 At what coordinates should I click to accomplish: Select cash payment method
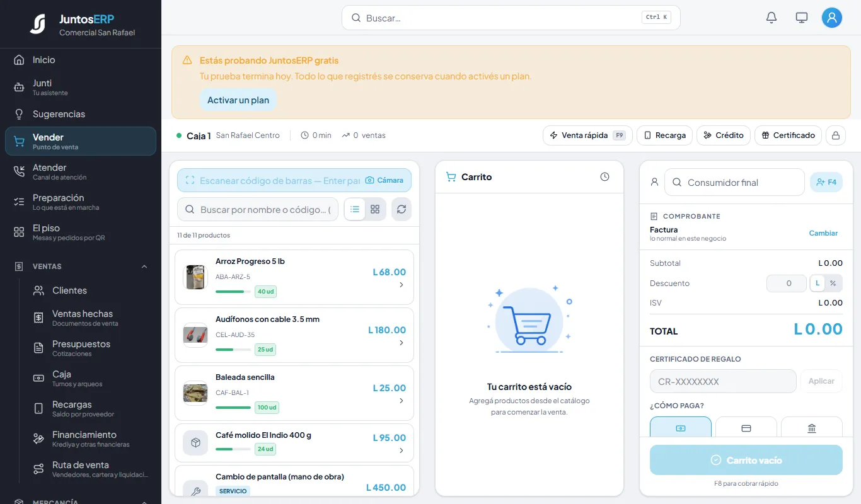point(681,428)
